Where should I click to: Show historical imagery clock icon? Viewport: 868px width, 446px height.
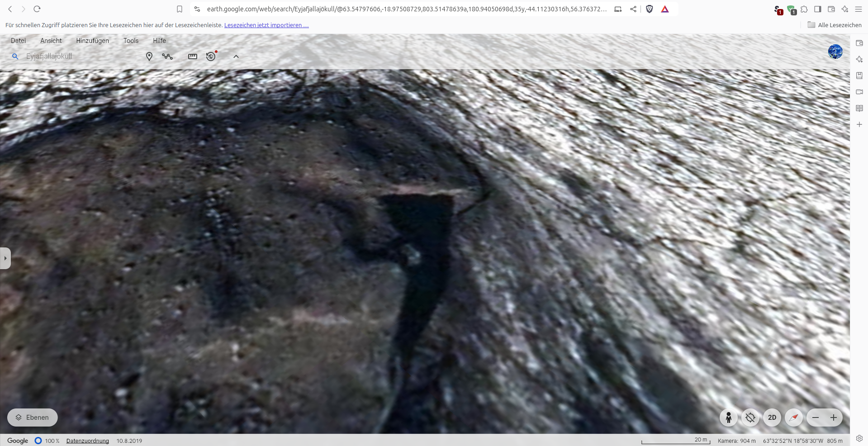pyautogui.click(x=211, y=56)
